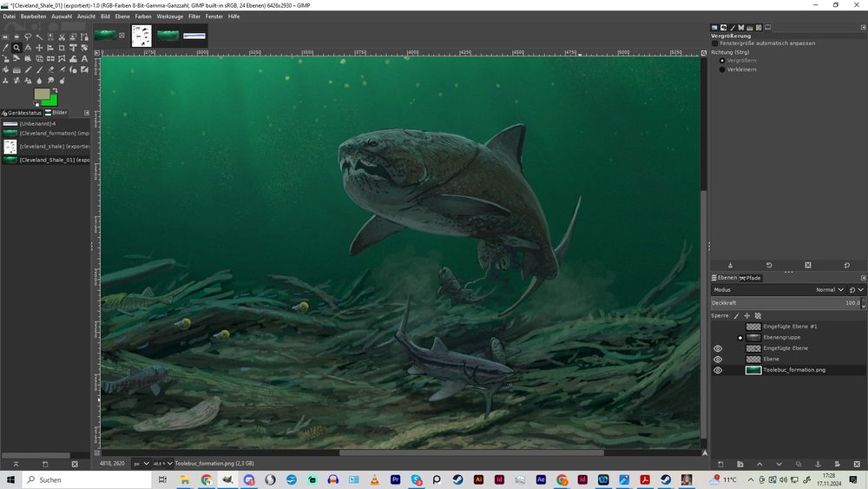Open the Farben menu
The width and height of the screenshot is (868, 489).
coord(143,17)
